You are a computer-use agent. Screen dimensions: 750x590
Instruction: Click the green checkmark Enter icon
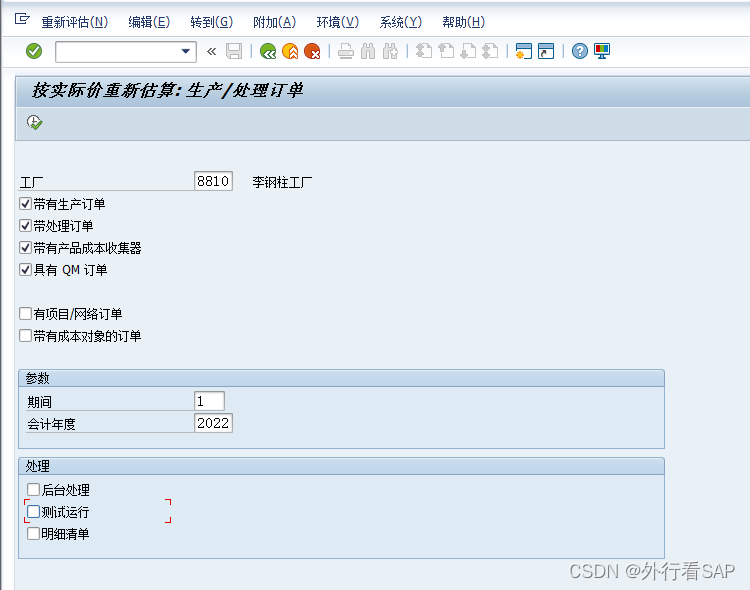(x=34, y=51)
